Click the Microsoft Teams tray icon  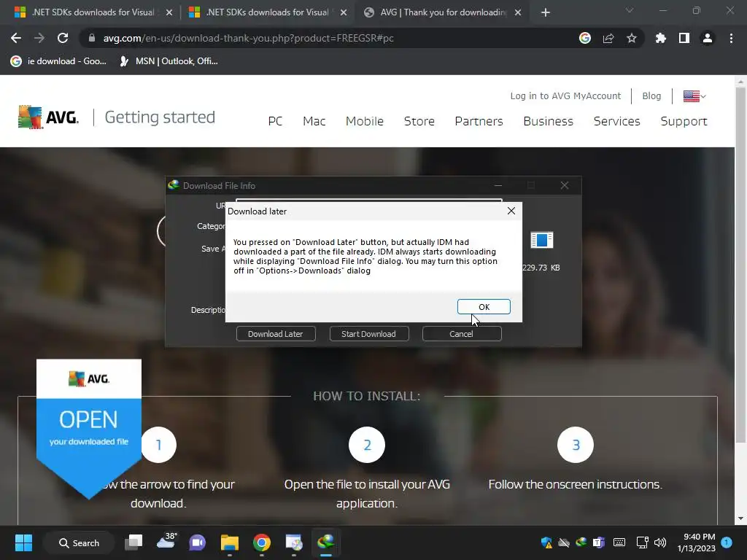point(598,542)
